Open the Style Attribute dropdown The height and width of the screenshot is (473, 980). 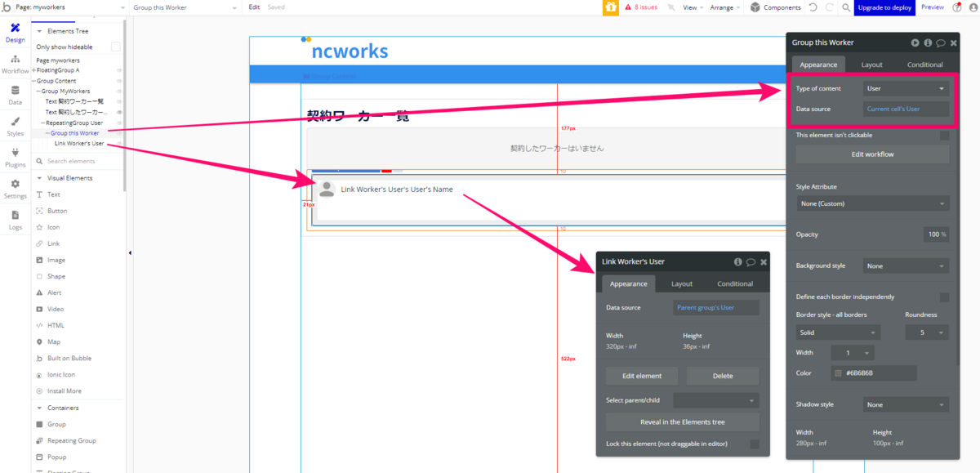pos(872,203)
